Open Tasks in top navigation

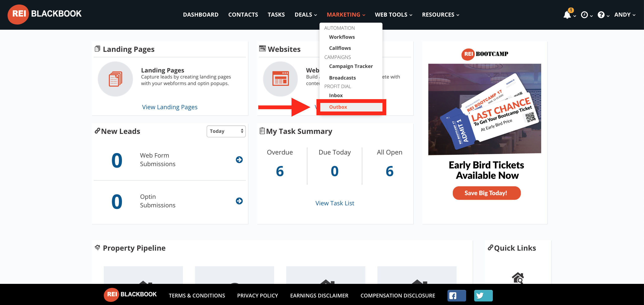(x=276, y=15)
